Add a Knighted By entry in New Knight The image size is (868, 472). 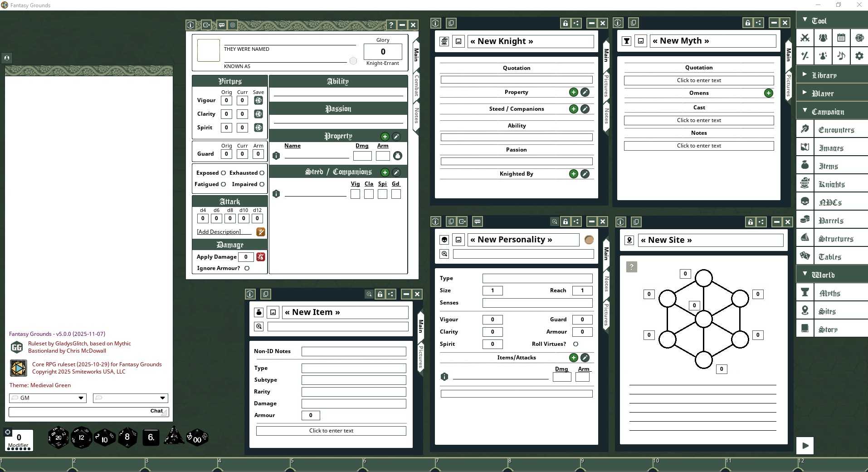click(574, 174)
